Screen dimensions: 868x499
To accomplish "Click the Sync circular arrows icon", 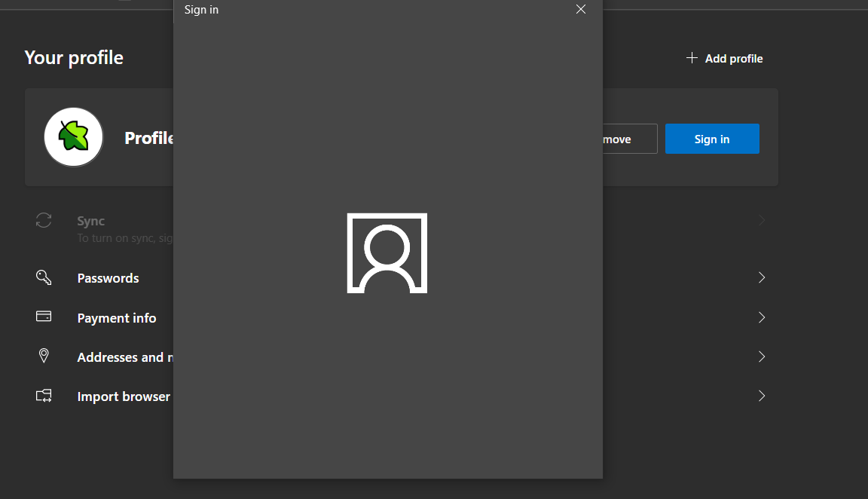I will pyautogui.click(x=44, y=220).
